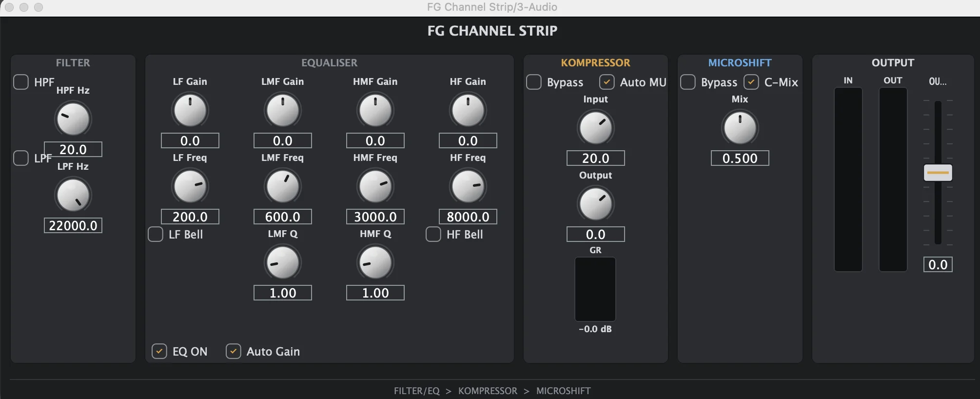The height and width of the screenshot is (399, 980).
Task: Click the HMF Freq value 3000.0
Action: point(375,217)
